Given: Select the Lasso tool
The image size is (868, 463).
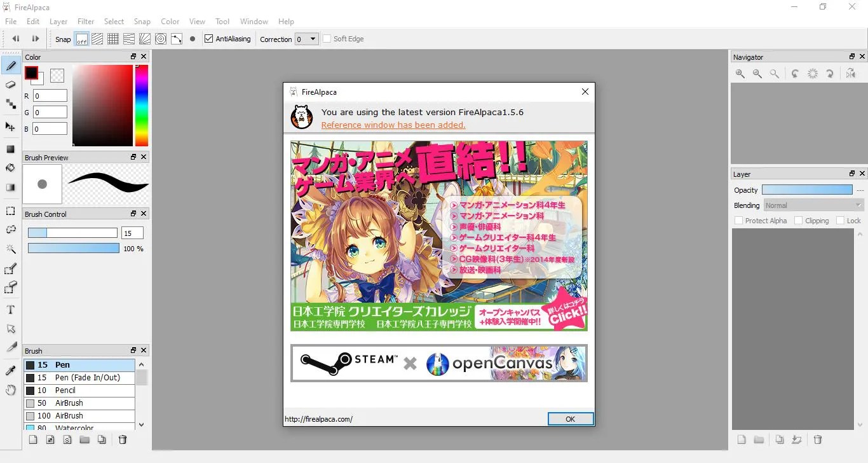Looking at the screenshot, I should (11, 229).
